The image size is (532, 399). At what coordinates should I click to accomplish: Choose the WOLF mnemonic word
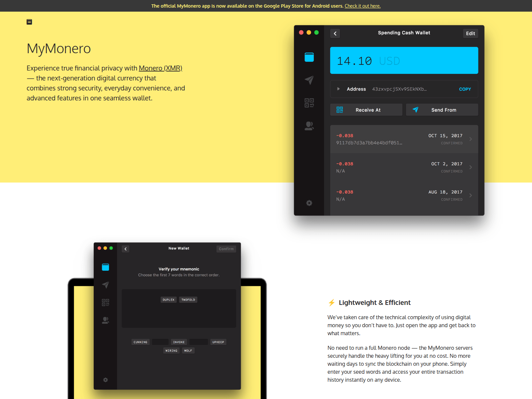coord(188,351)
